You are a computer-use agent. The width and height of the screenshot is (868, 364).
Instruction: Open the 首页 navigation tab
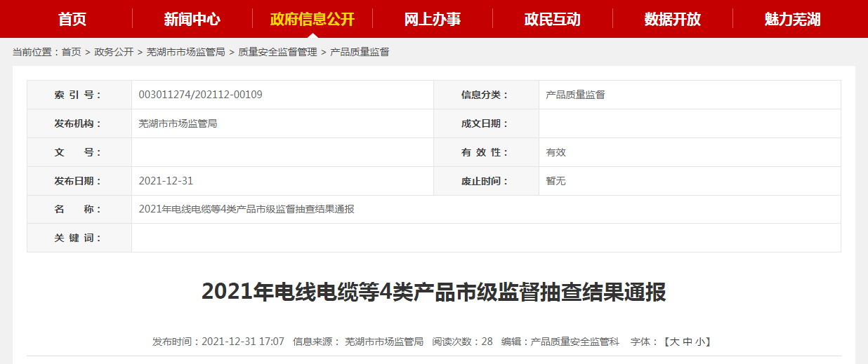pos(72,19)
